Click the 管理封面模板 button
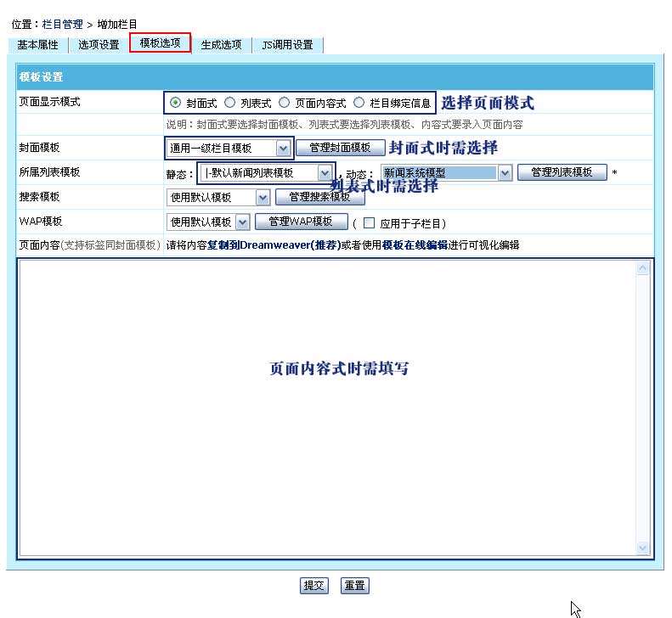The height and width of the screenshot is (618, 672). tap(340, 148)
